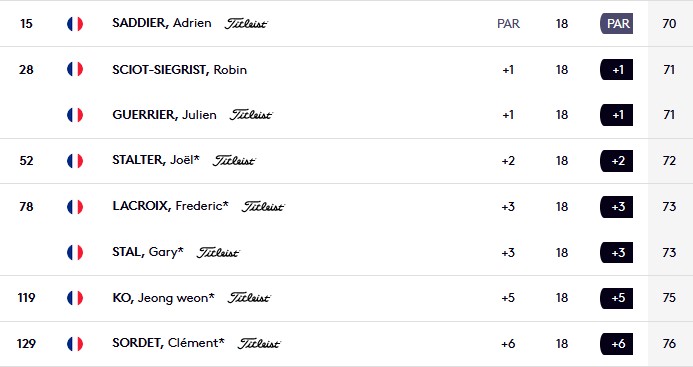
Task: Click the 75 total score for Ko
Action: [x=669, y=298]
